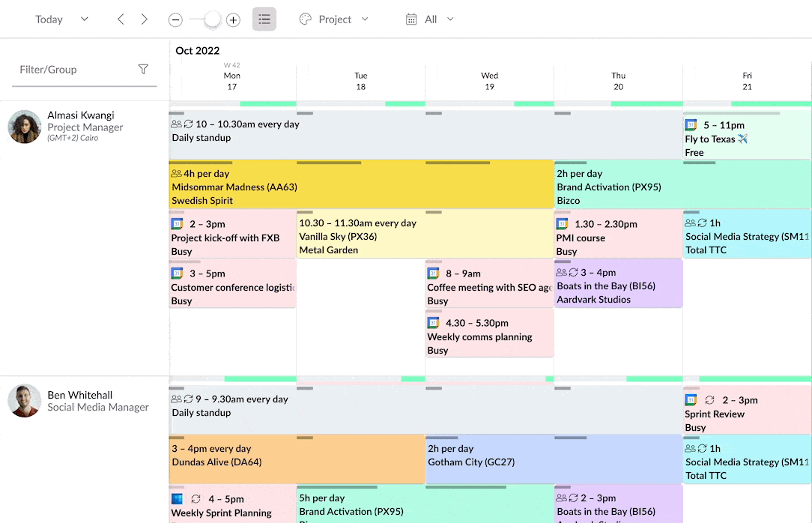The image size is (812, 523).
Task: Click recurring icon on Almasi's 3 – 4pm booking
Action: 573,273
